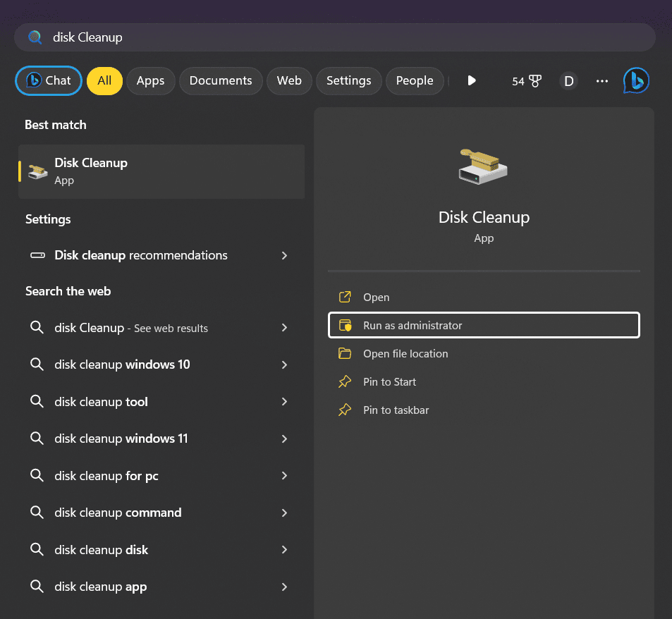The height and width of the screenshot is (619, 672).
Task: Click the play arrow icon near Rewards
Action: [471, 80]
